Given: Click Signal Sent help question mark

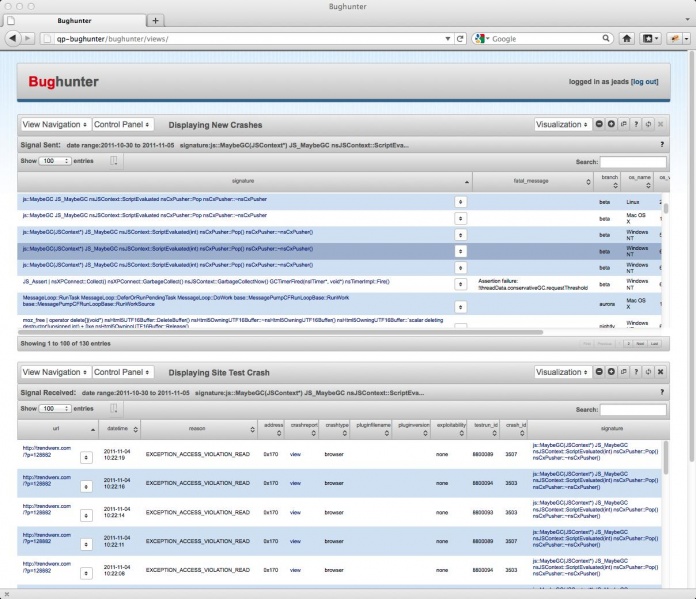Looking at the screenshot, I should pyautogui.click(x=662, y=144).
